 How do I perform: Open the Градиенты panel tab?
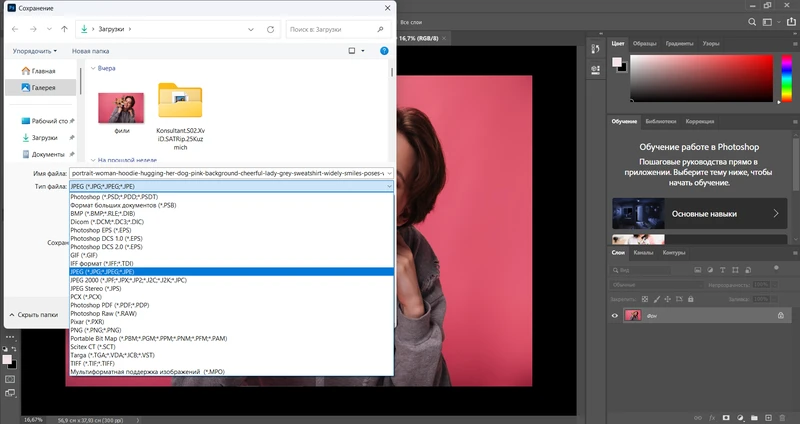[x=679, y=44]
